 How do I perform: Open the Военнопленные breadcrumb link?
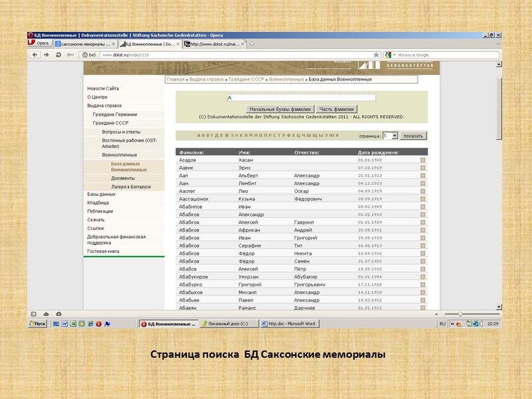(287, 79)
